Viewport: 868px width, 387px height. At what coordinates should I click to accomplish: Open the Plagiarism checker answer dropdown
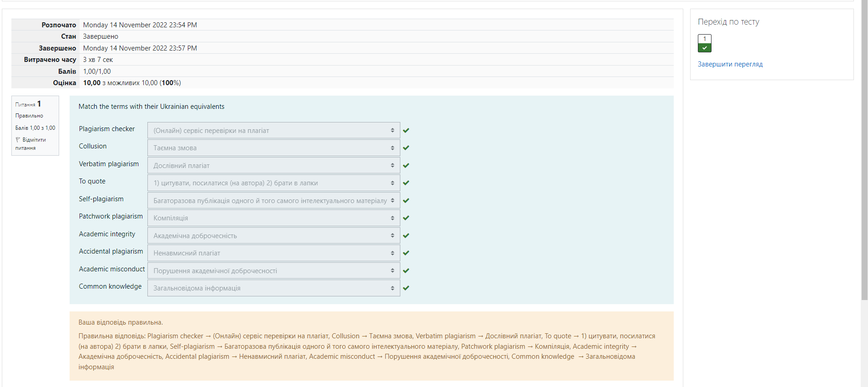[273, 131]
